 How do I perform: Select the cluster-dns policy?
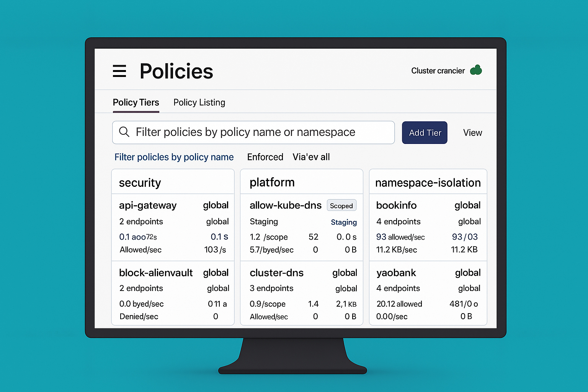click(276, 273)
